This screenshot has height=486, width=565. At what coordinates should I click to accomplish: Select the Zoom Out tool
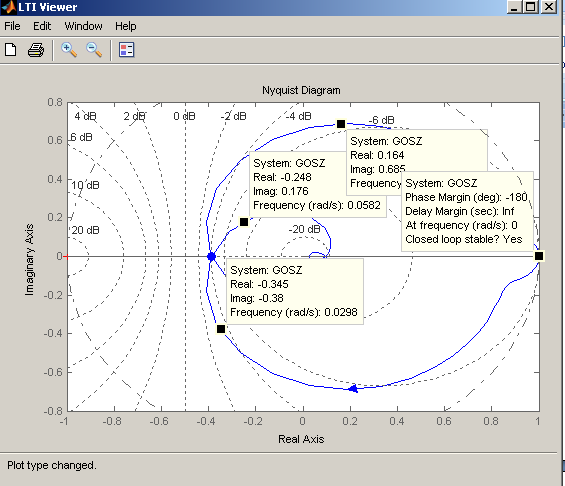pos(94,50)
